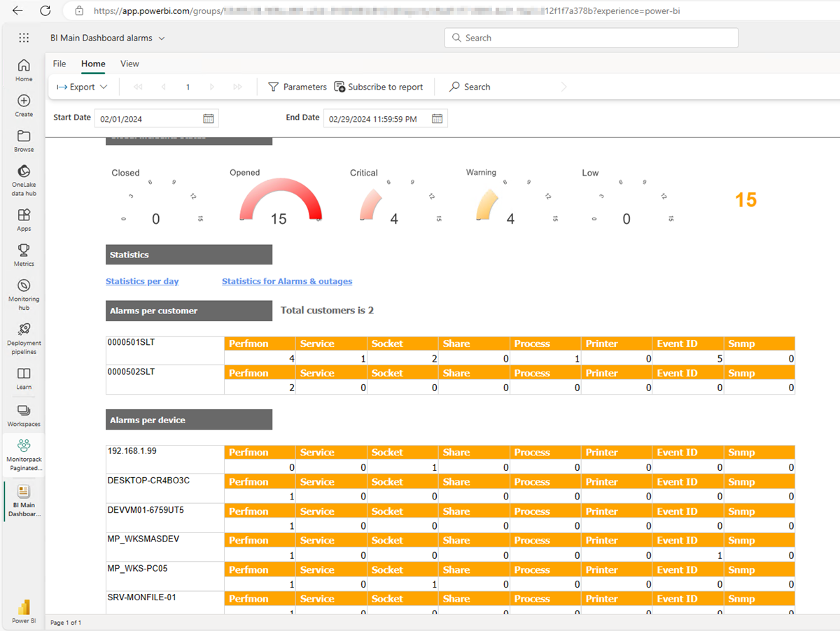840x631 pixels.
Task: Open the app launcher waffle icon
Action: point(24,38)
